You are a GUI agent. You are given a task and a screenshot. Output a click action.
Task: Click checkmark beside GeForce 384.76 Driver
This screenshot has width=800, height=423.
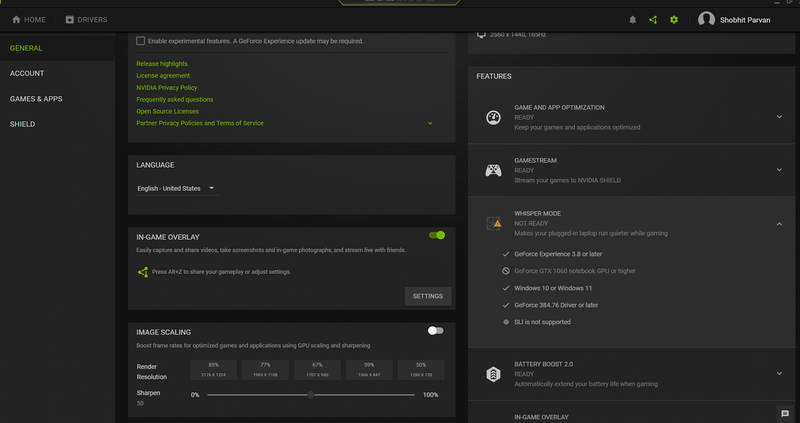point(506,305)
